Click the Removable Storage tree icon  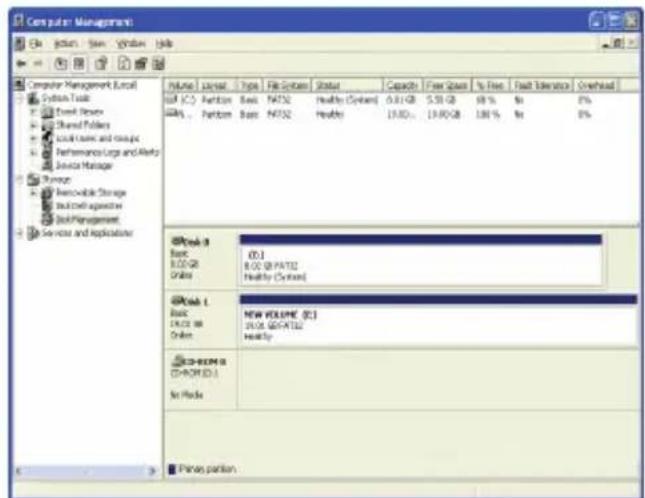[48, 192]
